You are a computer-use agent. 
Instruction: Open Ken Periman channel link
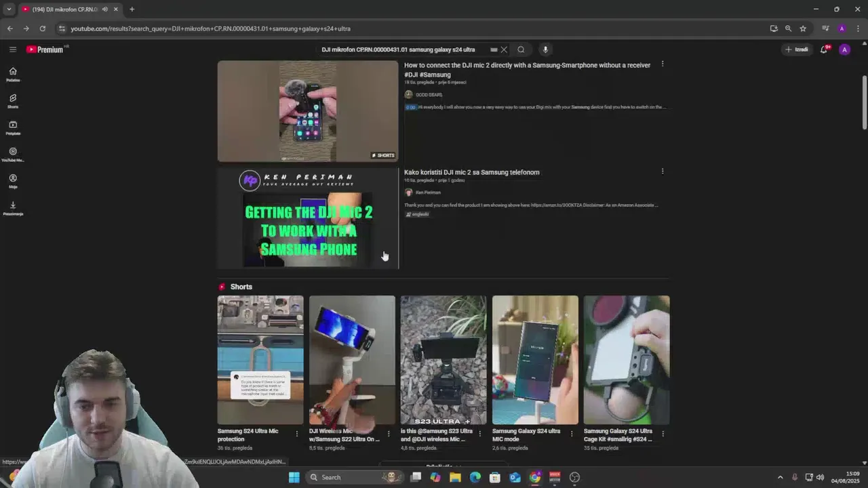coord(428,192)
